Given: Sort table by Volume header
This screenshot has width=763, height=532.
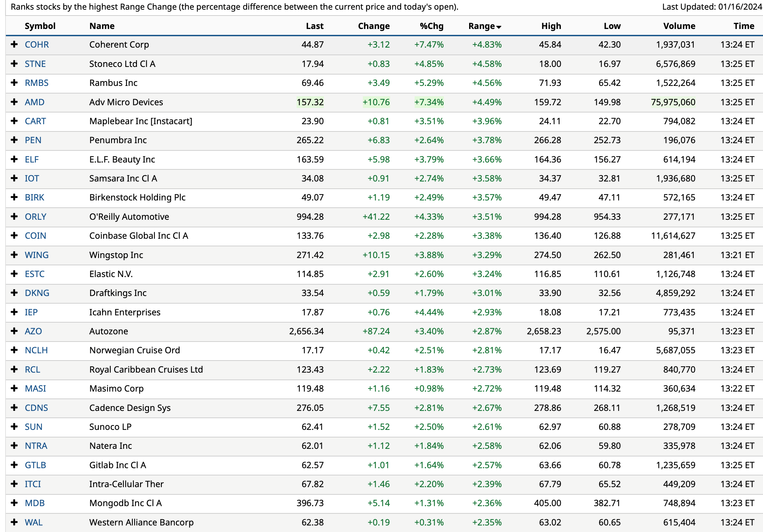Looking at the screenshot, I should tap(679, 26).
